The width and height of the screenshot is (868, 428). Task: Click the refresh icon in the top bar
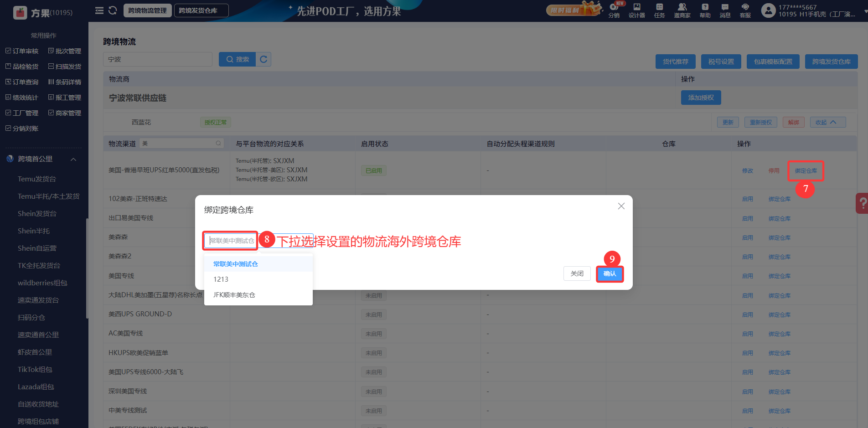(x=113, y=10)
